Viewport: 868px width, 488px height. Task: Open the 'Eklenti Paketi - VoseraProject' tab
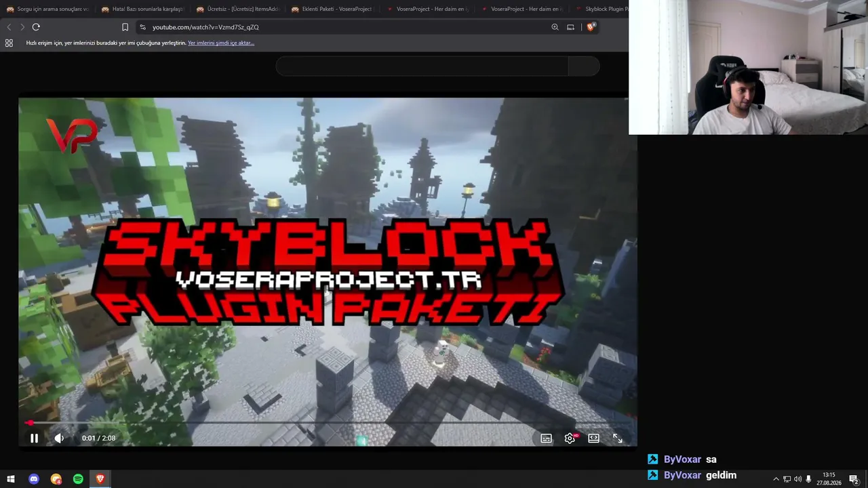pos(332,9)
